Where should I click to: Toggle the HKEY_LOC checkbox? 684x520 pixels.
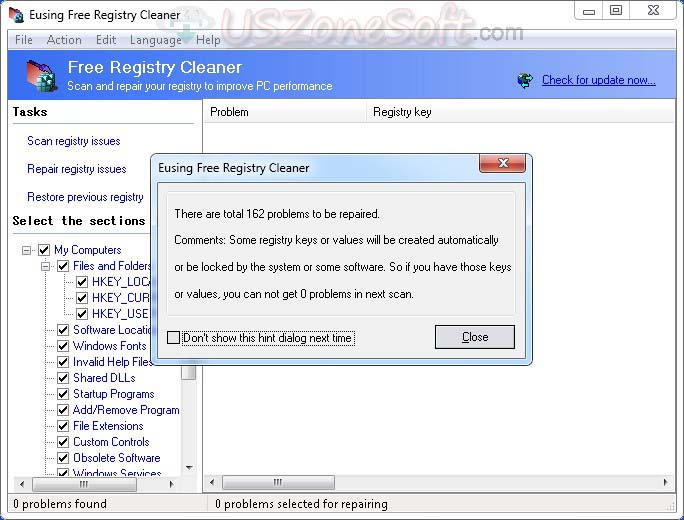point(82,282)
